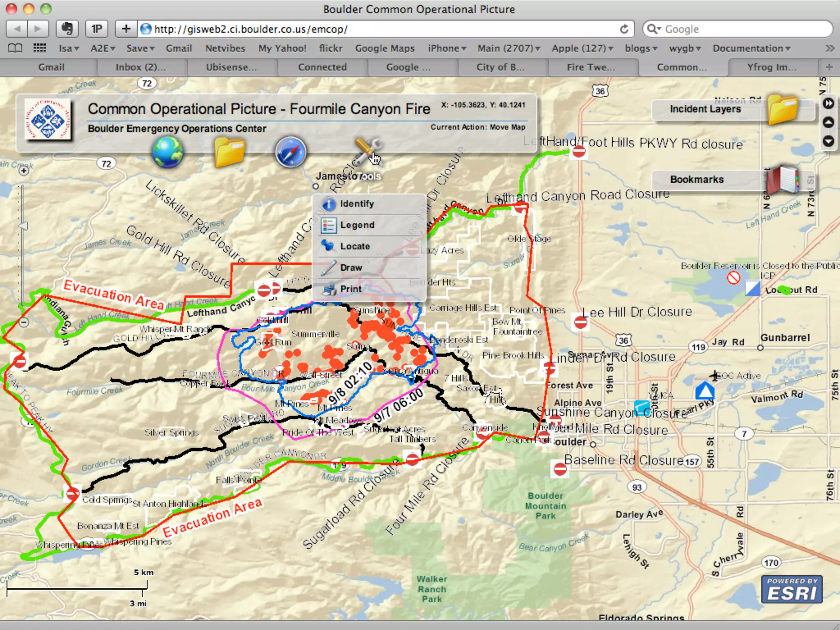This screenshot has height=630, width=840.
Task: Click the map zoom slider handle
Action: tap(23, 226)
